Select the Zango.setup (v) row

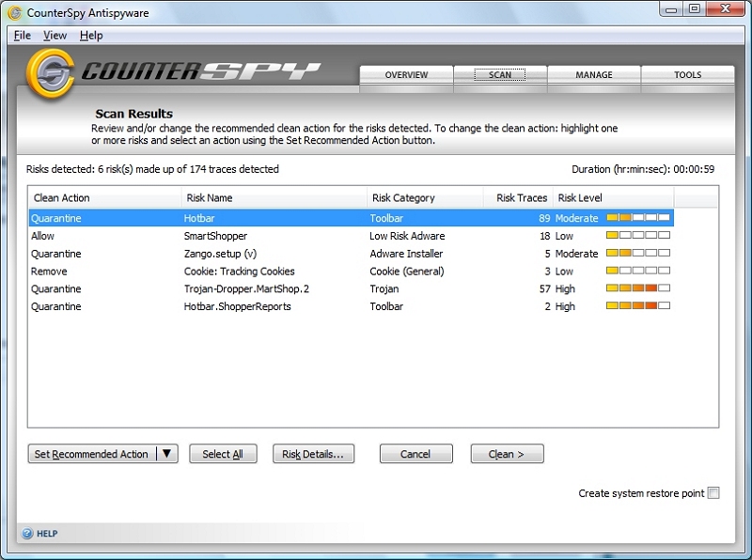coord(351,254)
